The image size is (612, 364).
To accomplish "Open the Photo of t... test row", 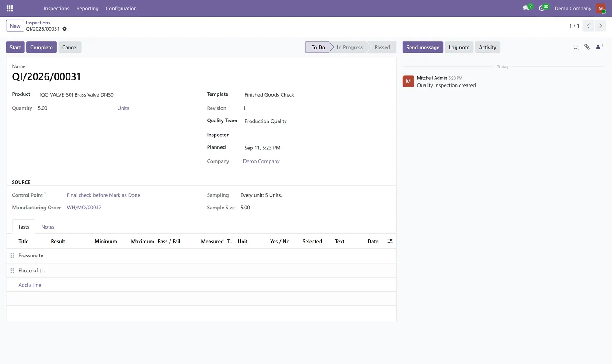I will pyautogui.click(x=201, y=270).
